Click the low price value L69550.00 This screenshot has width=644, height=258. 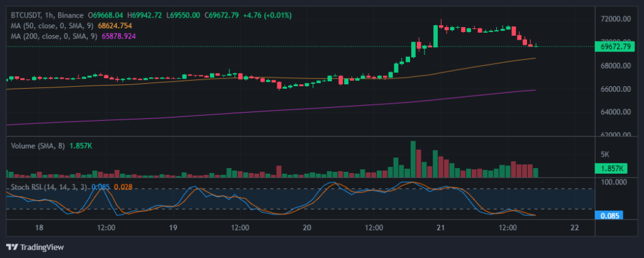click(x=183, y=16)
